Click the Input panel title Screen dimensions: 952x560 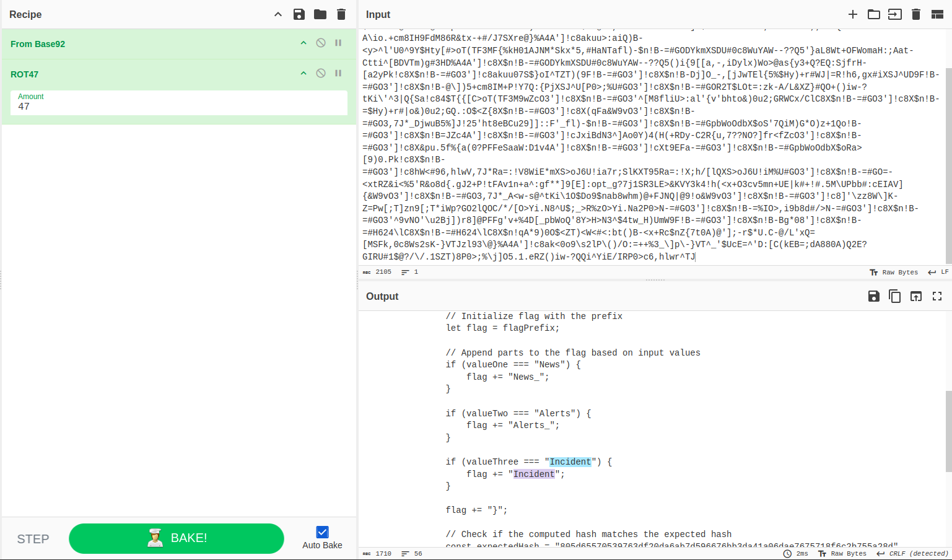click(378, 14)
